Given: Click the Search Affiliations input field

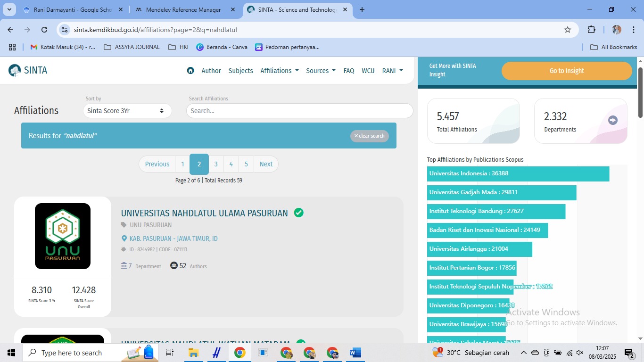Looking at the screenshot, I should [x=300, y=111].
